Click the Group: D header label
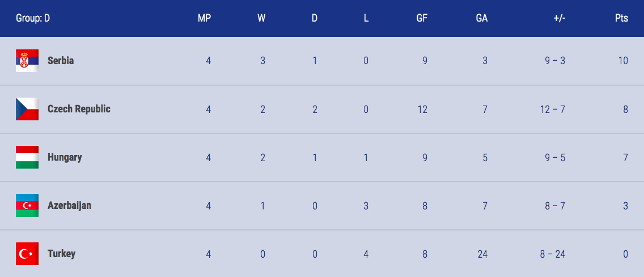Image resolution: width=644 pixels, height=277 pixels. pyautogui.click(x=33, y=19)
